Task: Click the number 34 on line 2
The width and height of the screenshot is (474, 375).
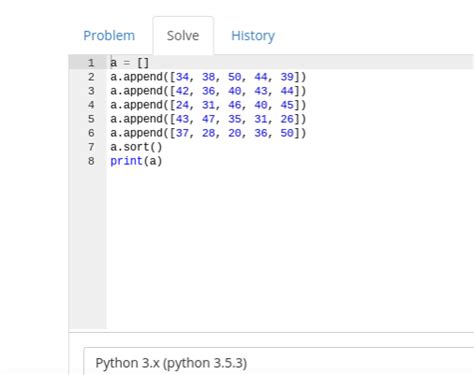Action: [x=182, y=77]
